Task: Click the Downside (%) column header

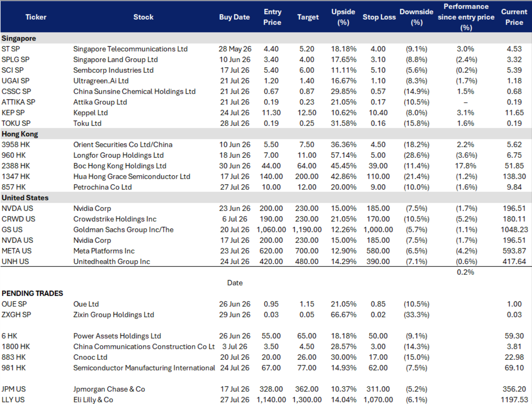Action: 416,17
